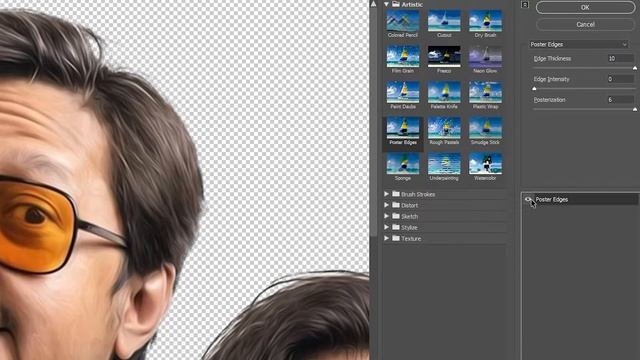
Task: Cancel the filter gallery dialog
Action: [585, 24]
